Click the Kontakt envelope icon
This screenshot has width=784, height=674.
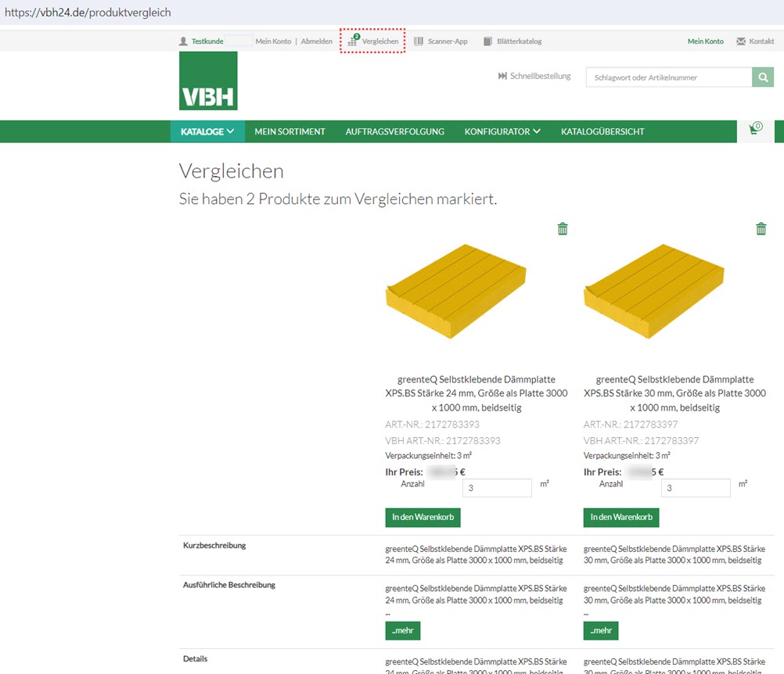[x=741, y=41]
